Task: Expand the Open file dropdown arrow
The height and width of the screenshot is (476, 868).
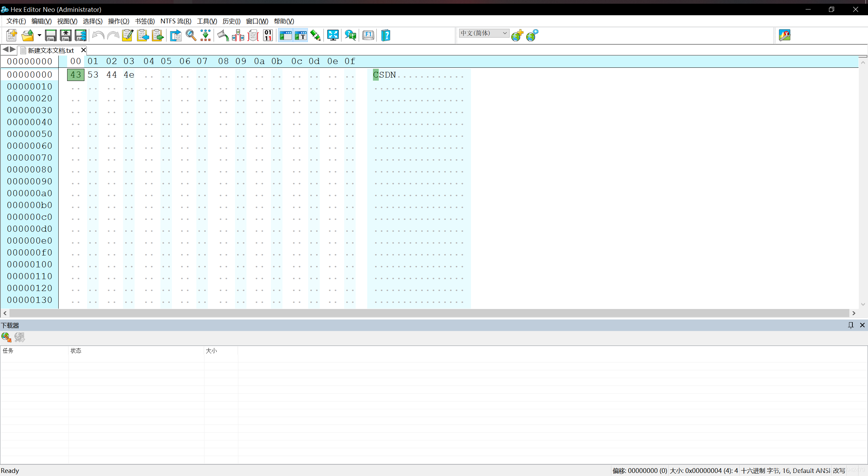Action: 39,35
